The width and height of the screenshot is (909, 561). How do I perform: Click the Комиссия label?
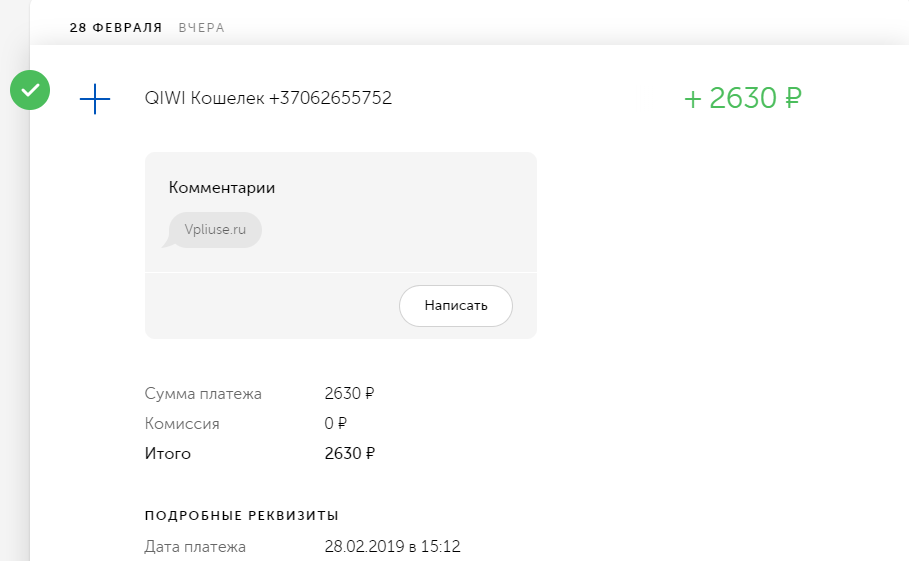coord(182,424)
